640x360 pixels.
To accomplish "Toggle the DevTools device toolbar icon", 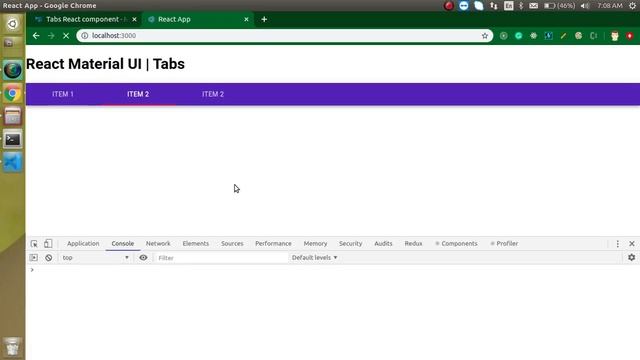I will click(x=48, y=244).
